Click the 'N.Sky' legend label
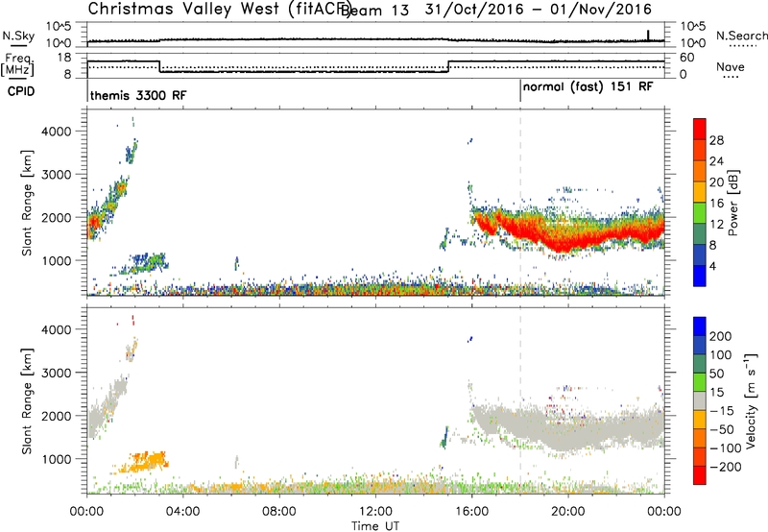 click(18, 36)
